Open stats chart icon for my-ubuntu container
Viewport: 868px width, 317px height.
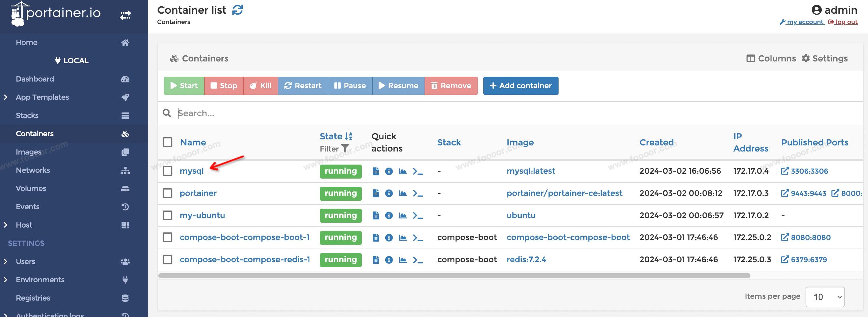[x=402, y=215]
